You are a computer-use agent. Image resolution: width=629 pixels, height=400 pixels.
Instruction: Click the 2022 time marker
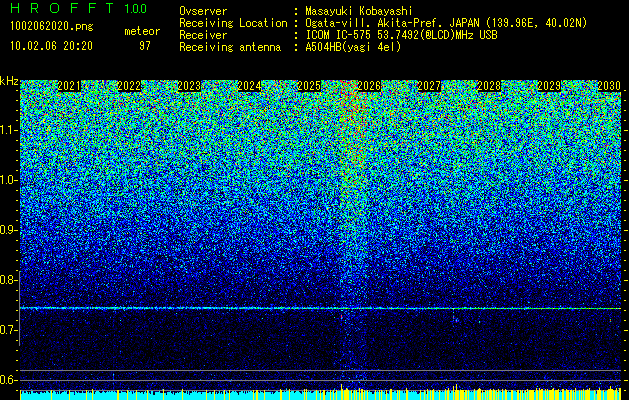coord(129,86)
